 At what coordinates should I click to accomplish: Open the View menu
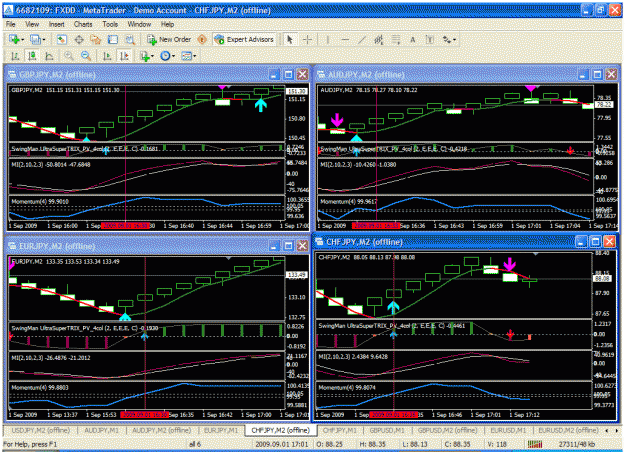(x=32, y=24)
